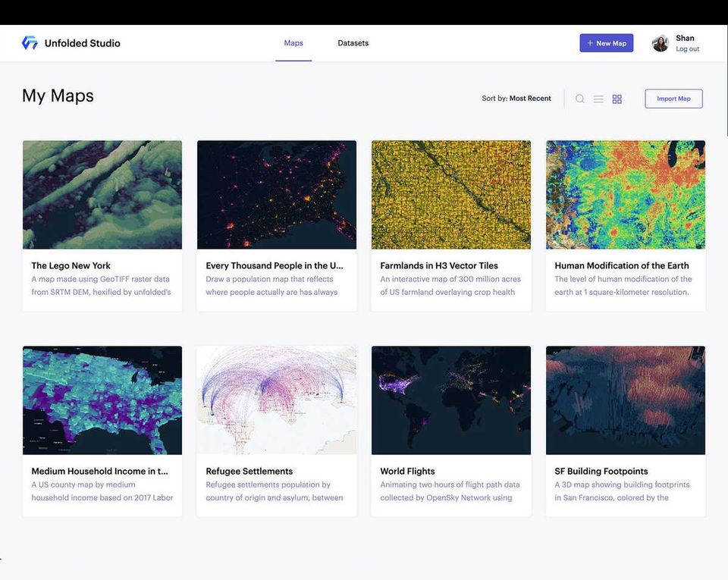Open SF Building Footprints map thumbnail
This screenshot has height=580, width=728.
[626, 400]
